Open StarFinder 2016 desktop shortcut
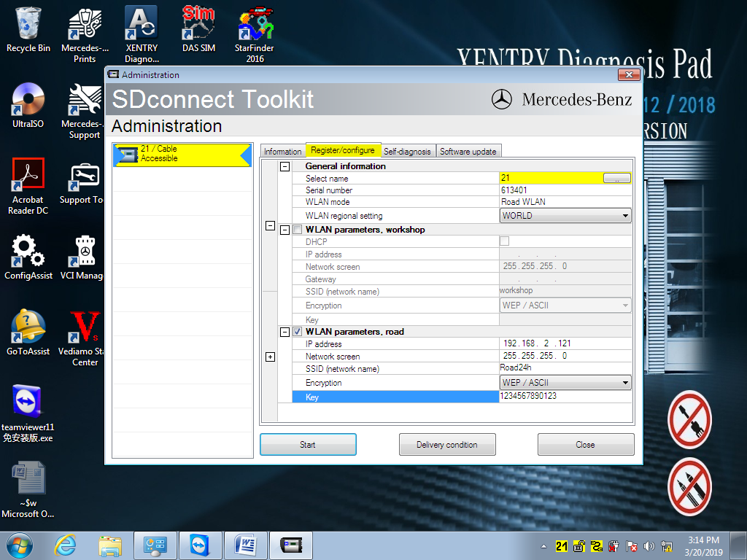This screenshot has height=560, width=747. tap(255, 35)
